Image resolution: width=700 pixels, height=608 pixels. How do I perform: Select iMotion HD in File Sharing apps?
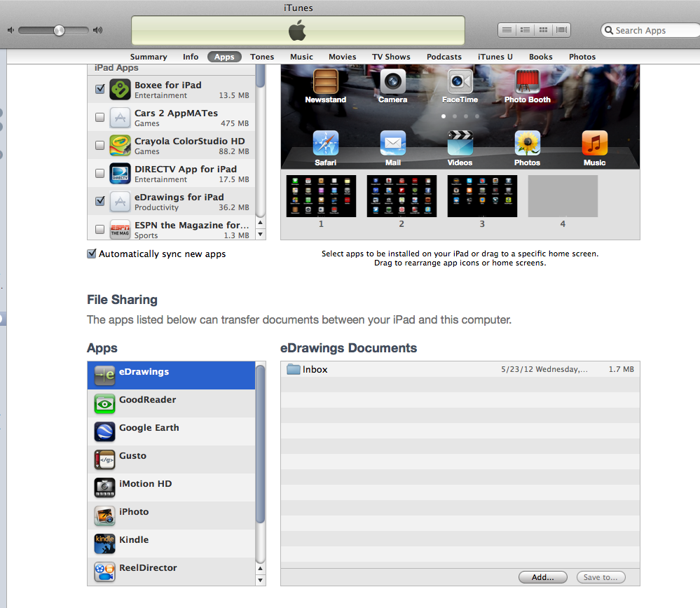pyautogui.click(x=171, y=488)
